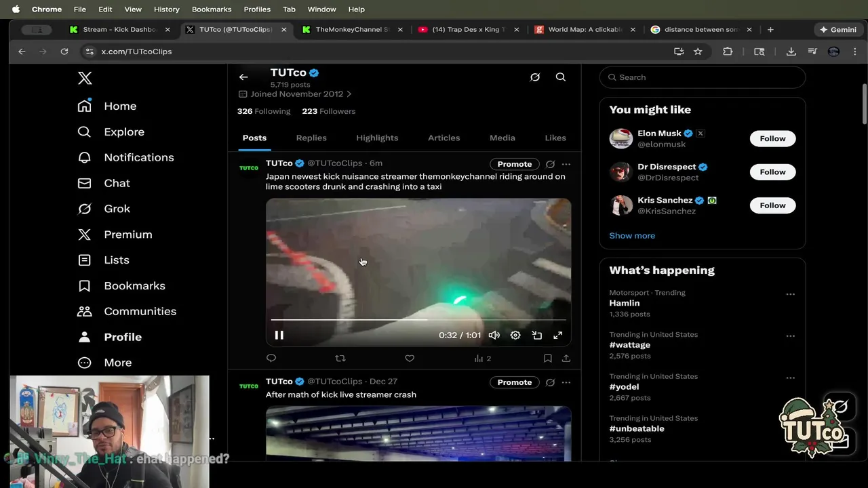
Task: Select the Posts tab
Action: (254, 138)
